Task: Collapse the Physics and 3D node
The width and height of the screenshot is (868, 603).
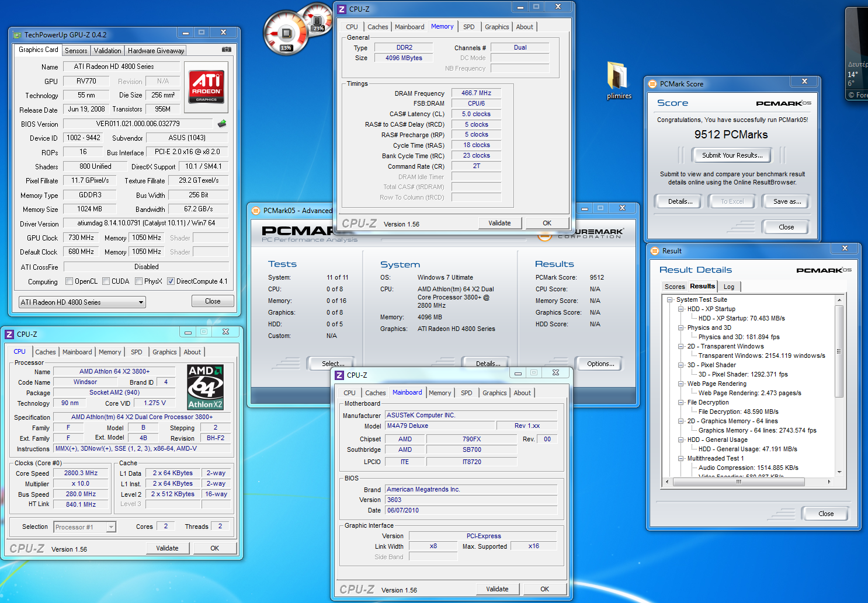Action: coord(681,327)
